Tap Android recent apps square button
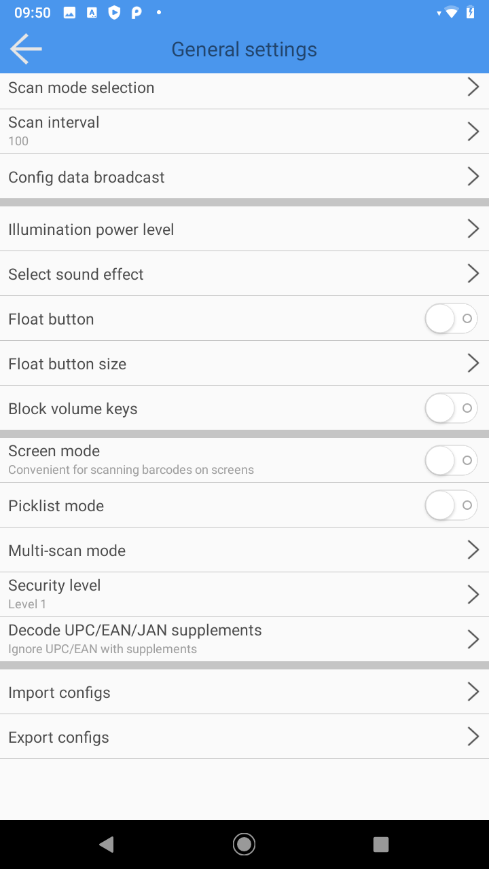 381,844
